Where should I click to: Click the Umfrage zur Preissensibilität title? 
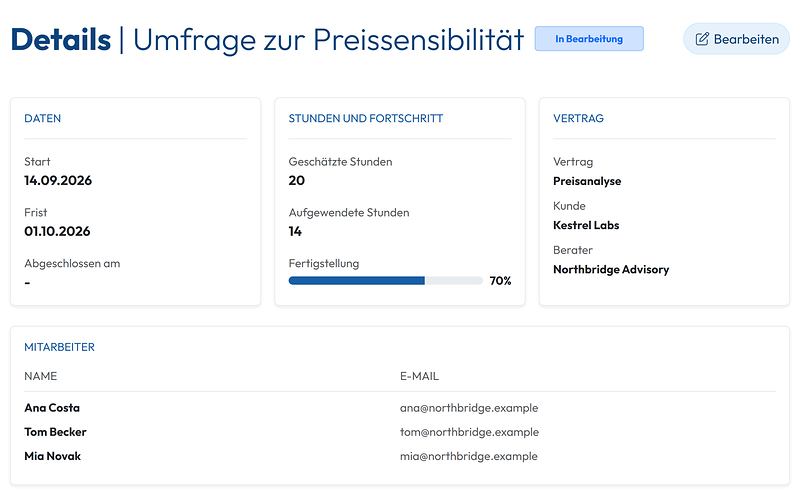(329, 39)
